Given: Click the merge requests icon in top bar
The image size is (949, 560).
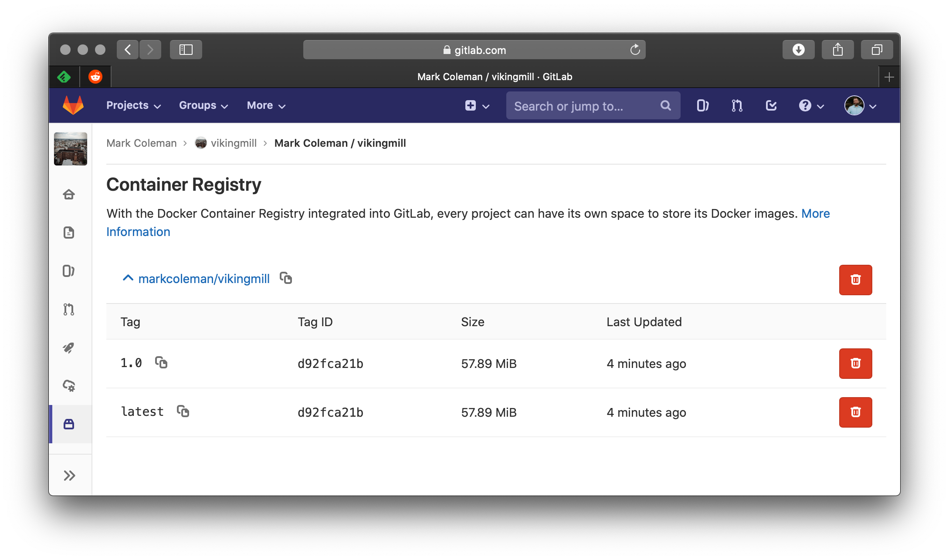Looking at the screenshot, I should (736, 105).
